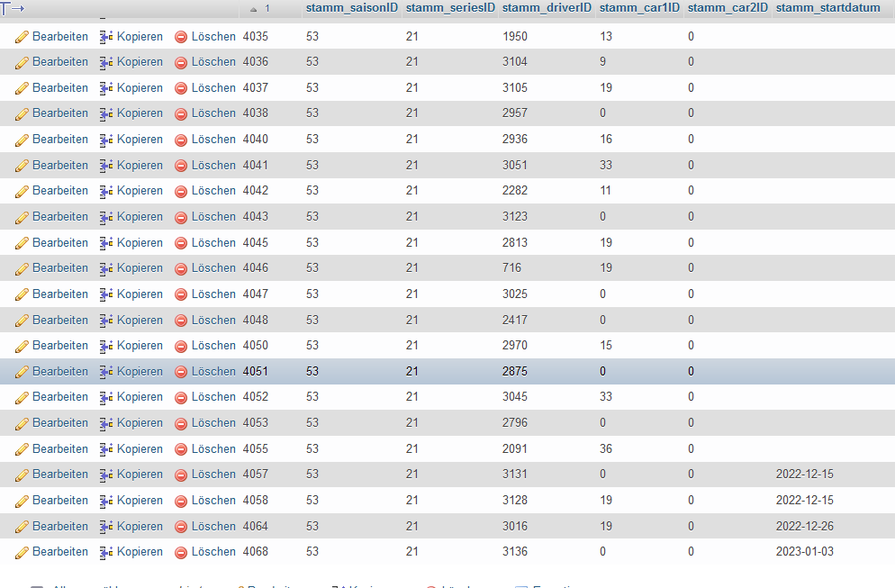Sort by the stamm_driverID column header
895x588 pixels.
pos(547,8)
